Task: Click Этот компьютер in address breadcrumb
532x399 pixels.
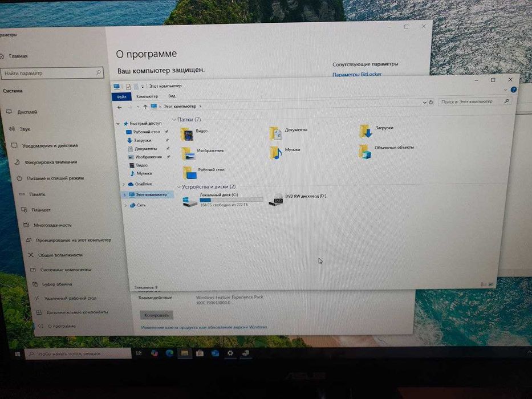Action: click(180, 106)
